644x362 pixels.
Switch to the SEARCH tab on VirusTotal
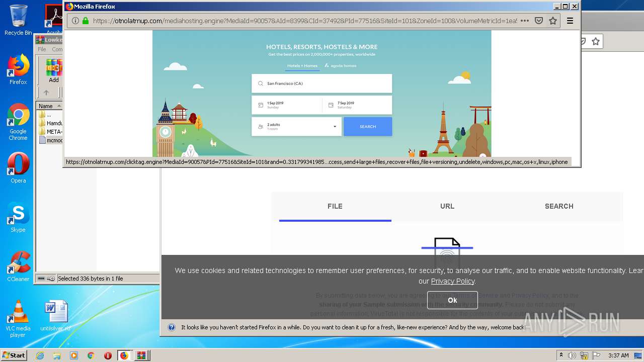click(559, 206)
